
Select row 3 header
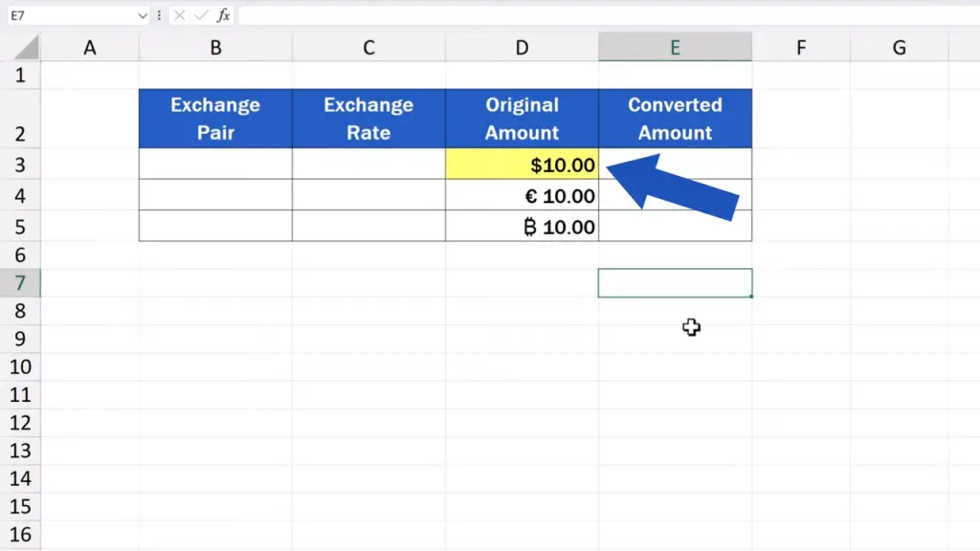point(20,165)
